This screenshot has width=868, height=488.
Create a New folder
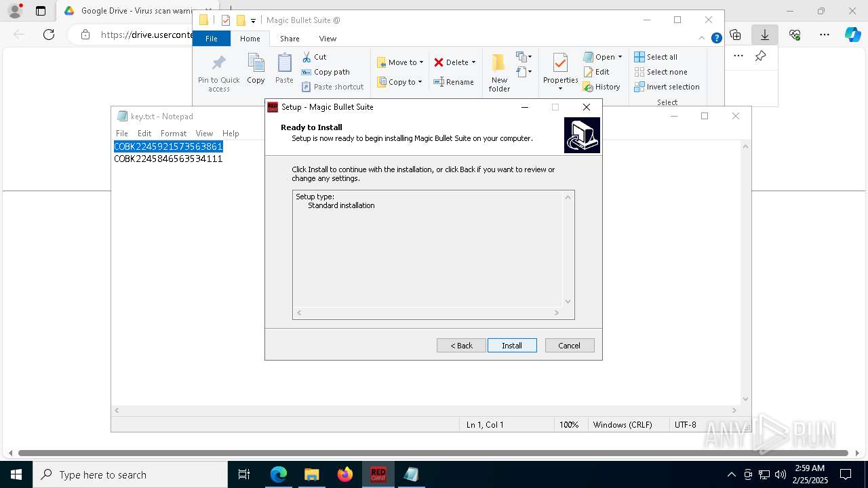[499, 73]
